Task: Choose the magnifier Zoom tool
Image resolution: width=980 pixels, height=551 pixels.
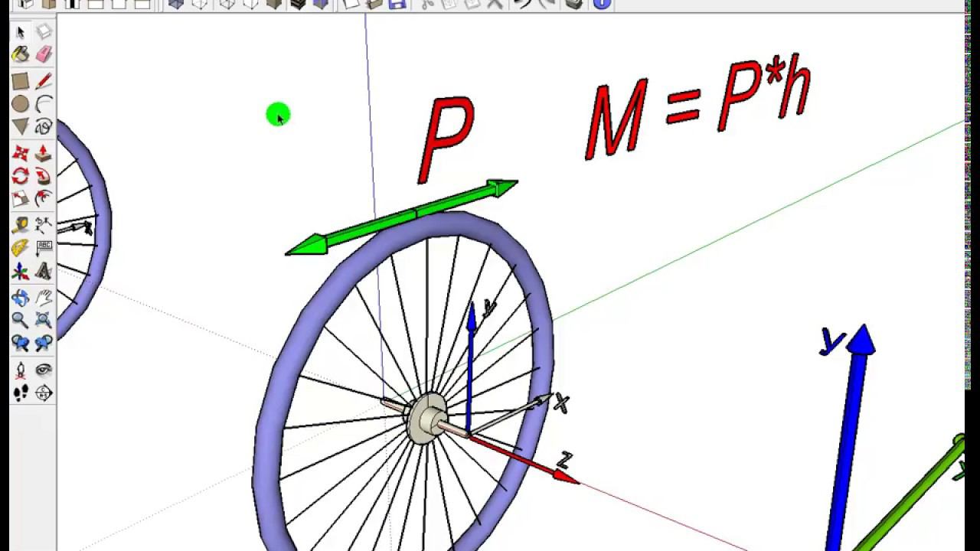Action: tap(21, 321)
